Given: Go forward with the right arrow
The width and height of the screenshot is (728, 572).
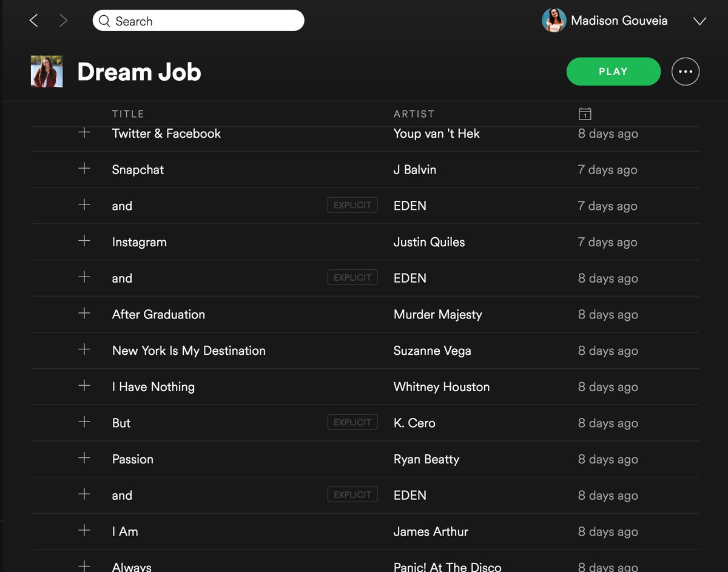Looking at the screenshot, I should click(x=64, y=21).
